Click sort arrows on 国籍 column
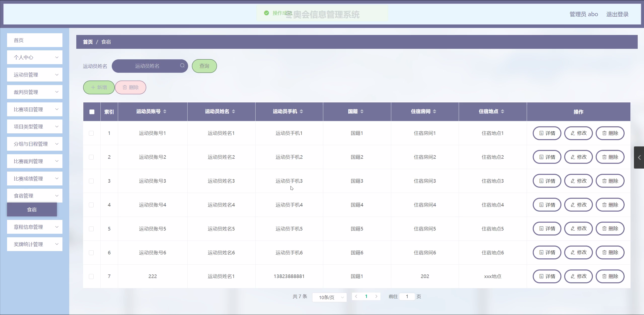 pos(362,111)
